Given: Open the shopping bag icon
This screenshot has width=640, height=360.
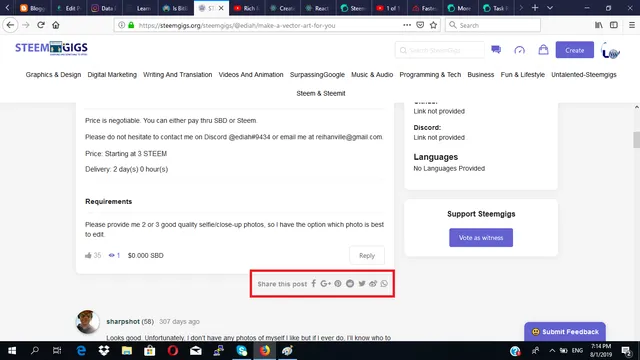Looking at the screenshot, I should tap(543, 50).
